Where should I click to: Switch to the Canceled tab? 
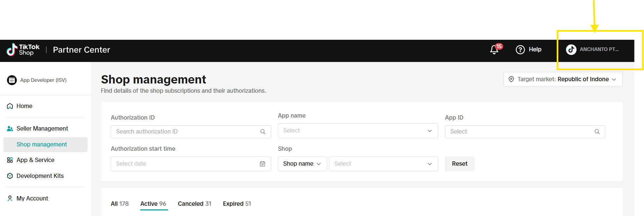194,203
